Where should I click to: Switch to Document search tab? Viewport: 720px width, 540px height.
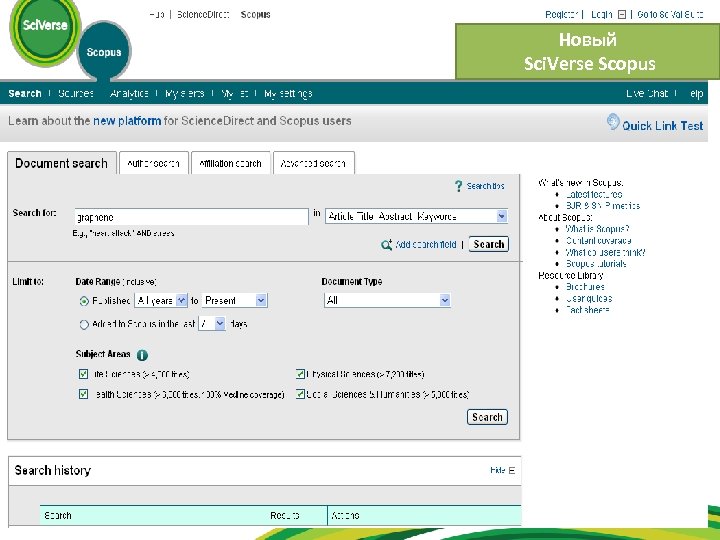pyautogui.click(x=62, y=163)
